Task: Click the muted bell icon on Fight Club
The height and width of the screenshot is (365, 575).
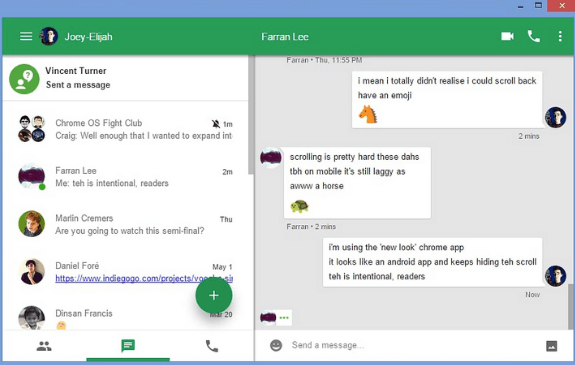Action: tap(216, 124)
